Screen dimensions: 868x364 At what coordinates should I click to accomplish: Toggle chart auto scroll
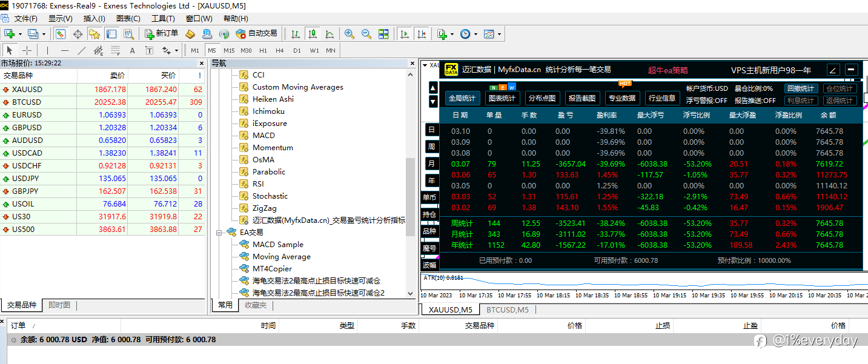pos(405,34)
